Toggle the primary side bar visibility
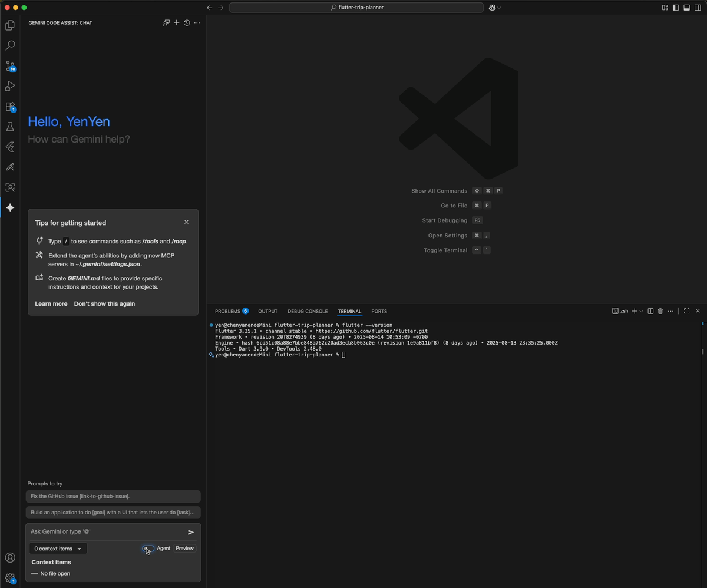This screenshot has height=588, width=707. 676,8
